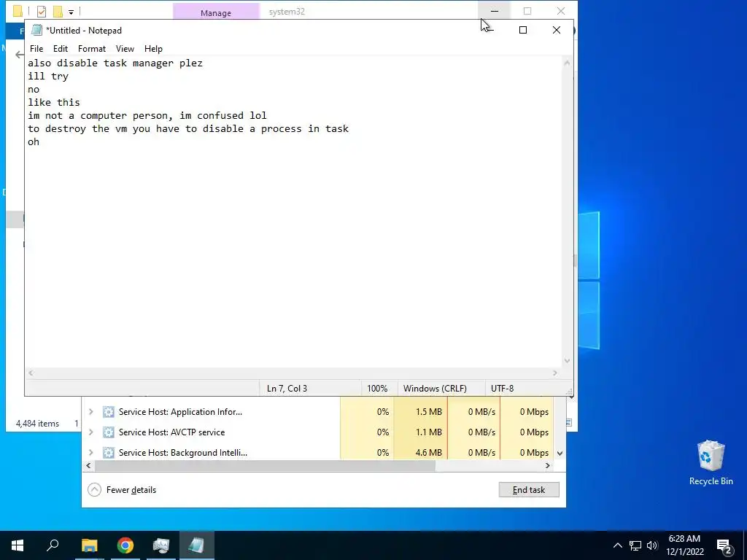Screen dimensions: 747x560
Task: Switch to Task Manager taskbar icon
Action: coord(161,545)
